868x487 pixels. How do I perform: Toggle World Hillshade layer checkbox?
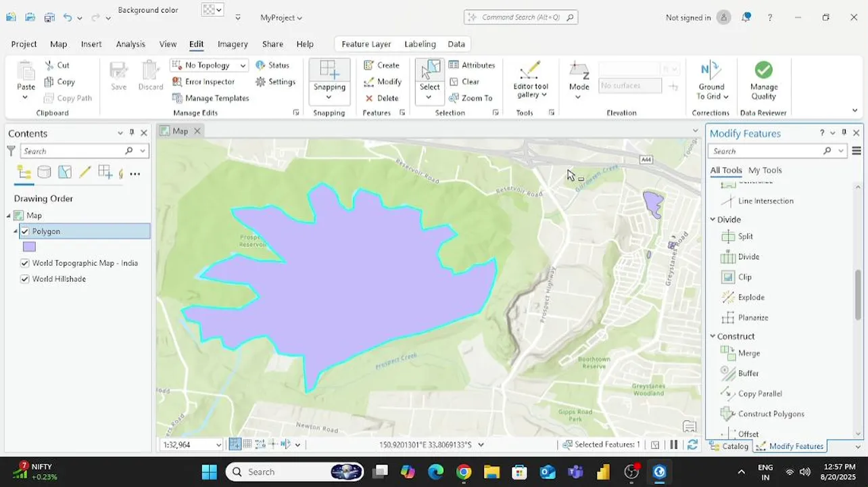[x=25, y=279]
